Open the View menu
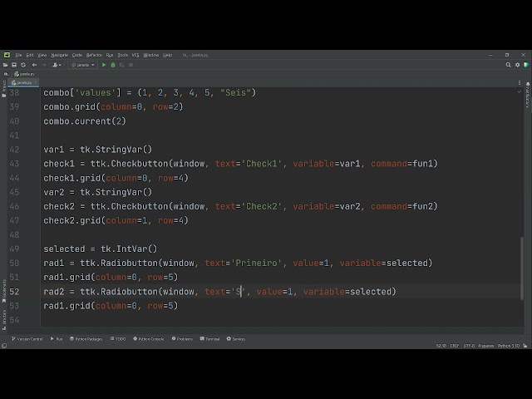Screen dimensions: 532x399 [x=42, y=55]
